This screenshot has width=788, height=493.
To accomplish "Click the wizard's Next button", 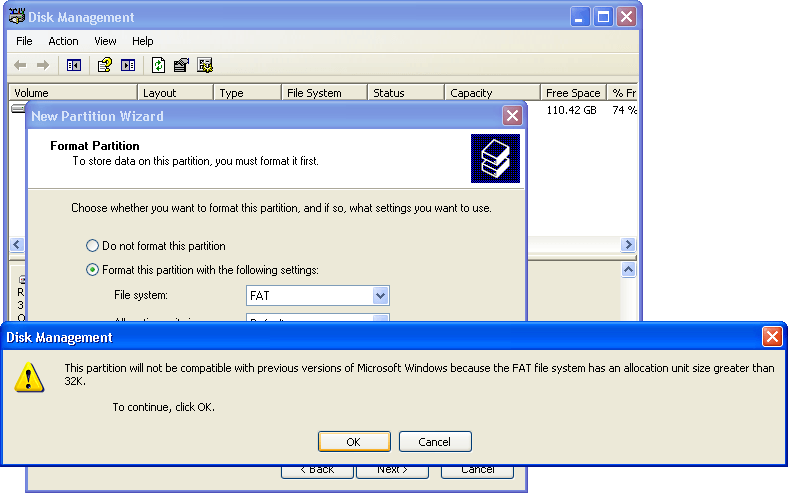I will pos(392,471).
